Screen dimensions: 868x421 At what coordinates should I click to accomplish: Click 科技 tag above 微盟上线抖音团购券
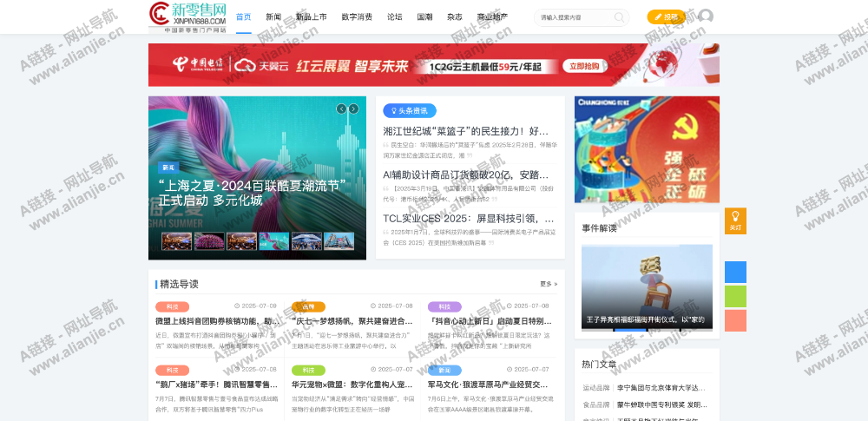(172, 307)
